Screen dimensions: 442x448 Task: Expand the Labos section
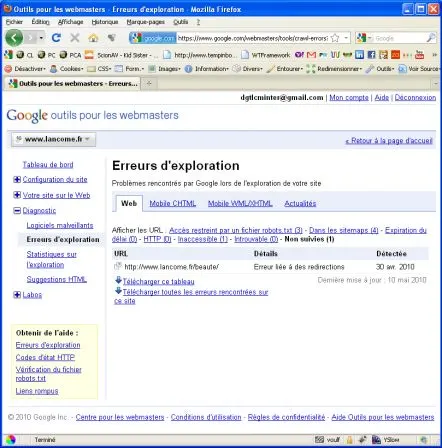(x=17, y=295)
